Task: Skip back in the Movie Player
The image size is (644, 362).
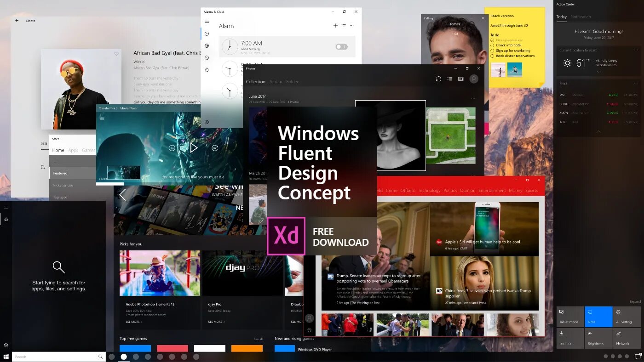Action: [x=172, y=148]
